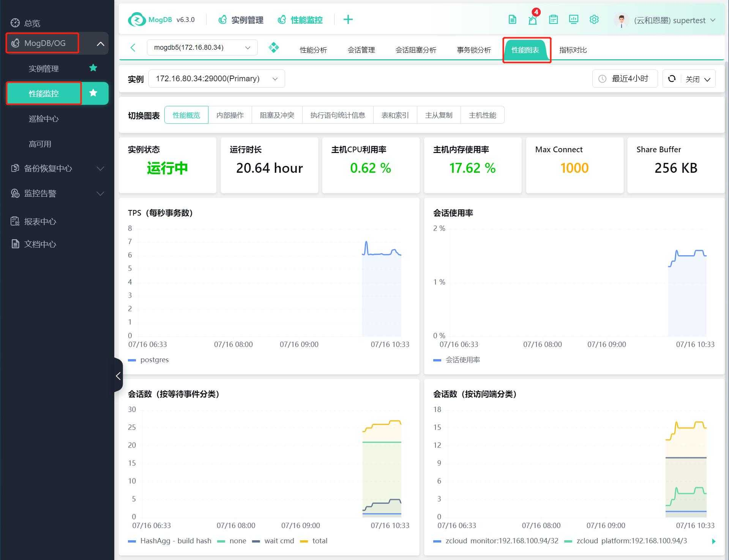Toggle favorite star for 性能监控
Screen dimensions: 729x560
coord(93,93)
